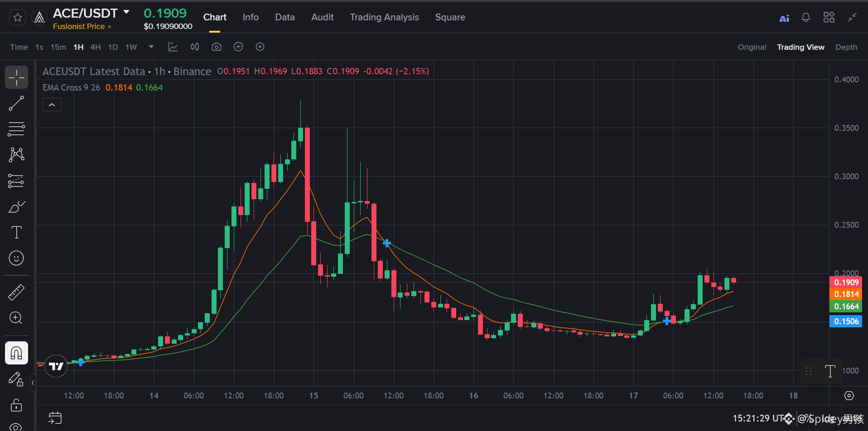Switch to Original chart view

(x=752, y=47)
